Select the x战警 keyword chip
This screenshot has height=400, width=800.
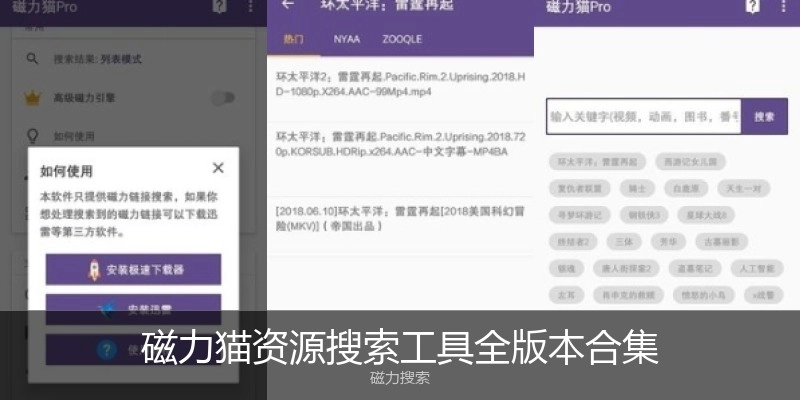click(x=764, y=295)
